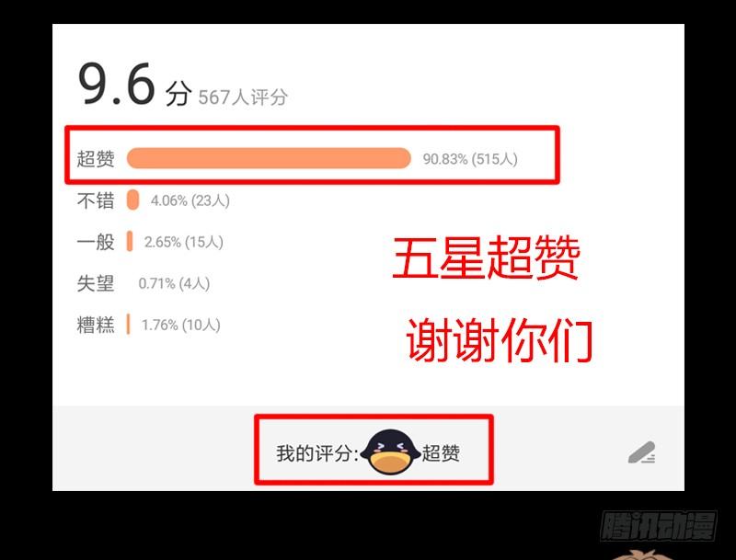The width and height of the screenshot is (736, 560).
Task: Click the penguin emoji rating icon
Action: [390, 452]
